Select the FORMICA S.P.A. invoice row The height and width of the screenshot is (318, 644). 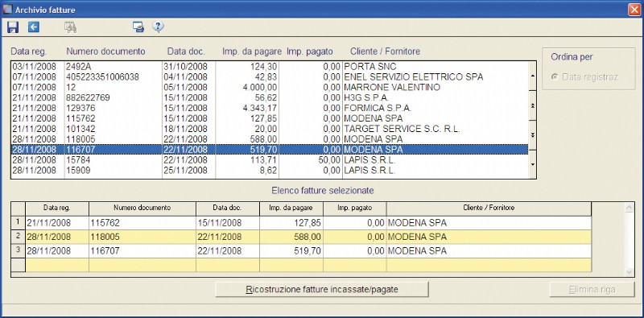[x=270, y=108]
